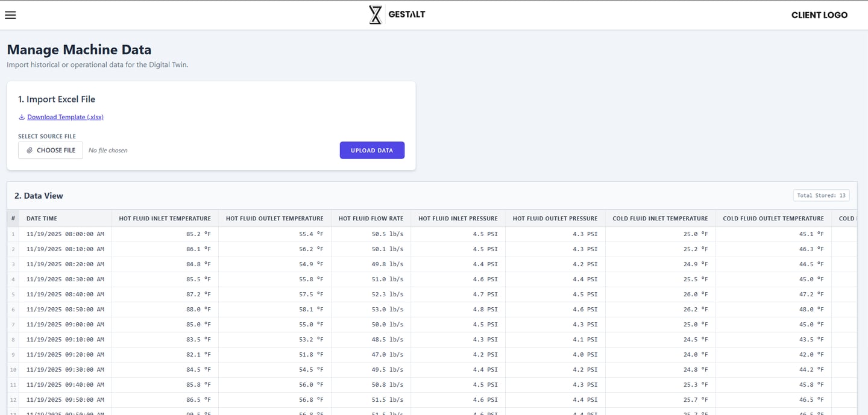Click the 24.0 °F cold inlet value
The image size is (868, 415).
click(696, 354)
